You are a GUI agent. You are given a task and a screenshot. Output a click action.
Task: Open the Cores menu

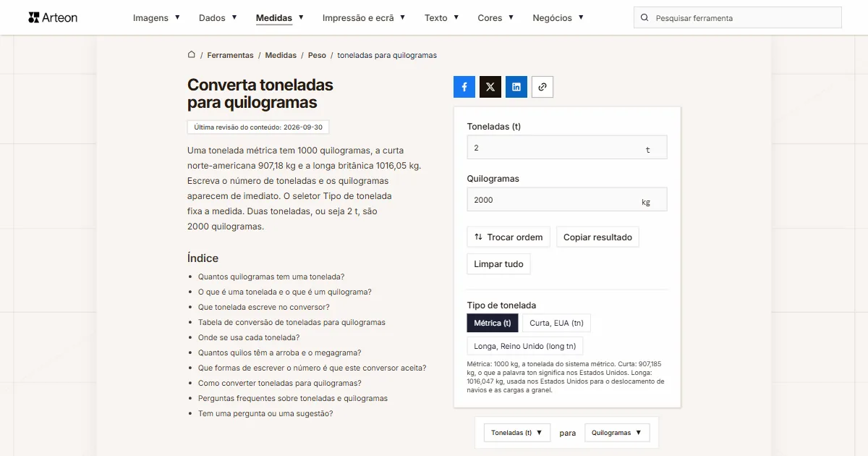click(495, 18)
